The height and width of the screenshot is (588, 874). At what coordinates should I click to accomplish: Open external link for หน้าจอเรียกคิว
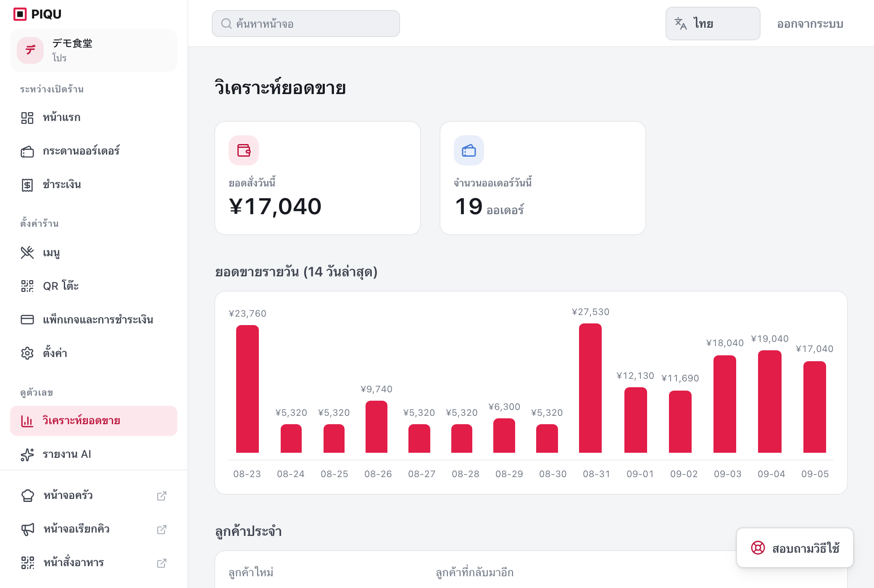(162, 530)
